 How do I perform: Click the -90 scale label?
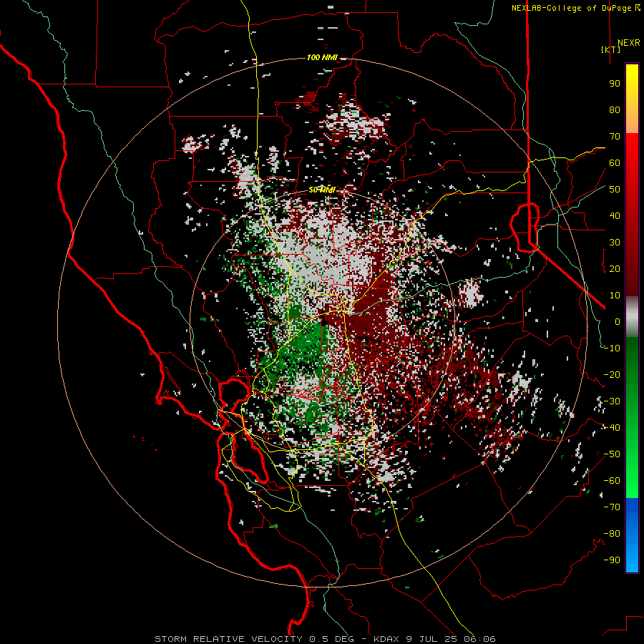612,560
